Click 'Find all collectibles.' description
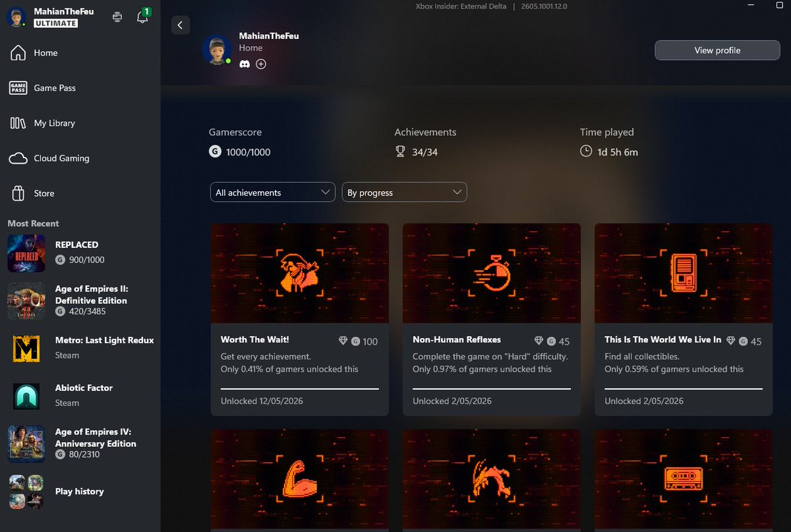791x532 pixels. coord(642,357)
